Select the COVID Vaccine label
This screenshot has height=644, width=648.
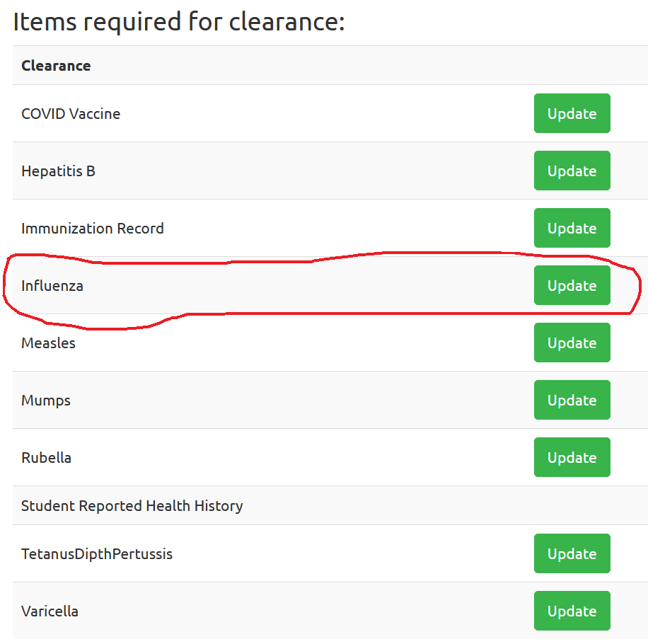point(71,114)
